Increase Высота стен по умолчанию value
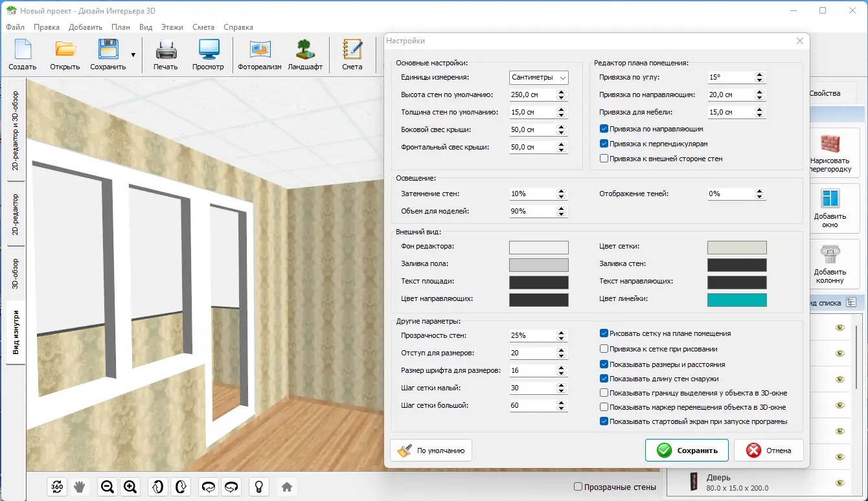This screenshot has width=868, height=501. tap(562, 92)
